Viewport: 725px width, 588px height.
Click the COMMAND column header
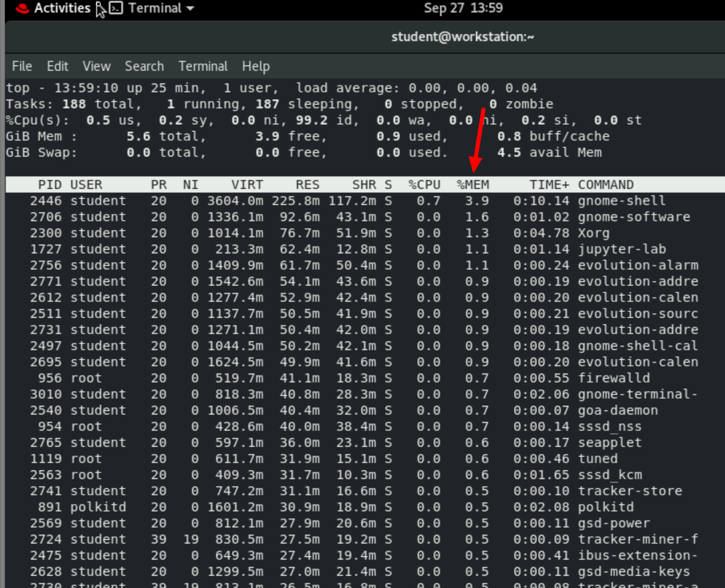point(606,185)
